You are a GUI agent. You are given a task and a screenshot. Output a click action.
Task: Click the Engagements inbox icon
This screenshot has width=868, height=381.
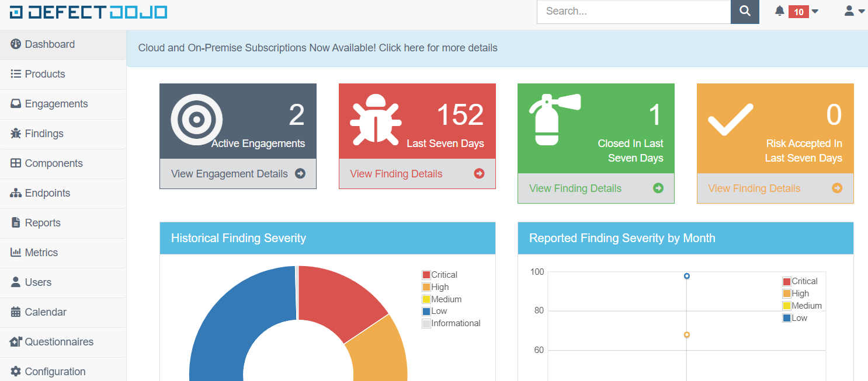pyautogui.click(x=16, y=104)
